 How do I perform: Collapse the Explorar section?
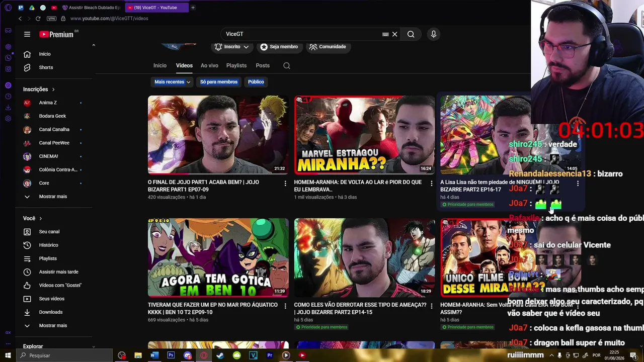pos(94,346)
